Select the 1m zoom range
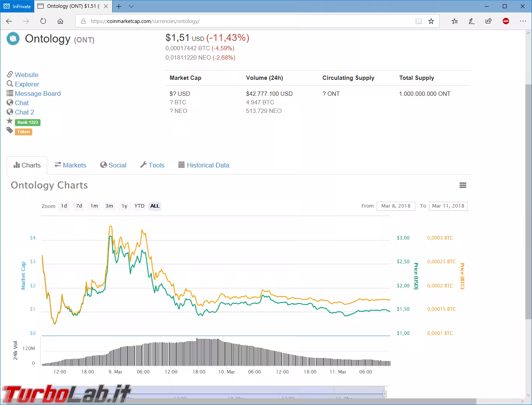 click(x=94, y=206)
